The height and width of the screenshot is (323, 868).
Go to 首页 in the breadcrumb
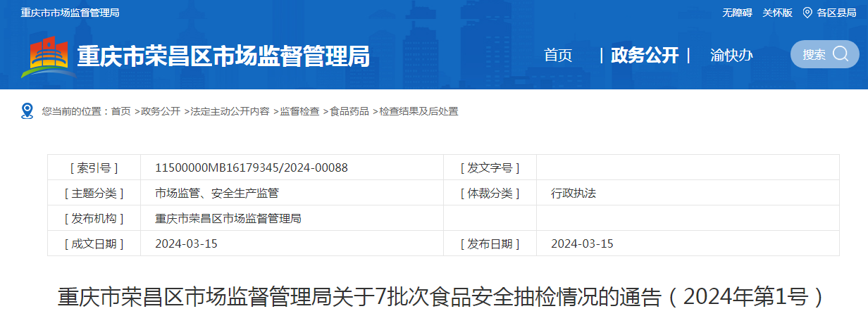tap(120, 111)
